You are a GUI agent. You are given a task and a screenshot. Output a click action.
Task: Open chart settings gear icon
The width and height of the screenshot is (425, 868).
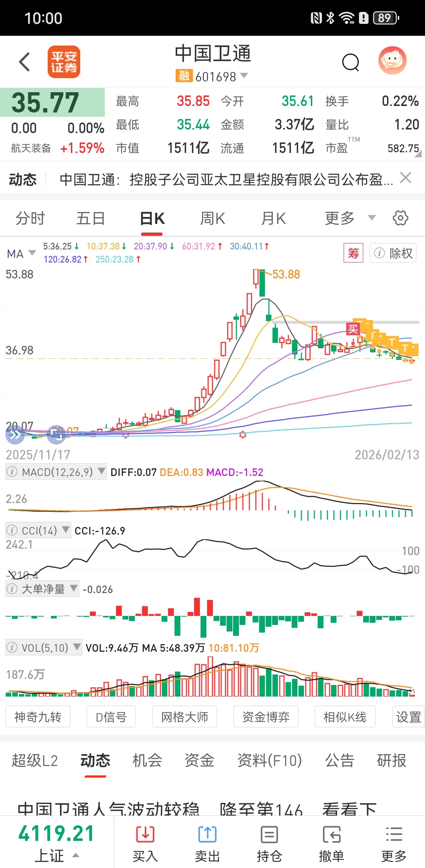[x=400, y=218]
